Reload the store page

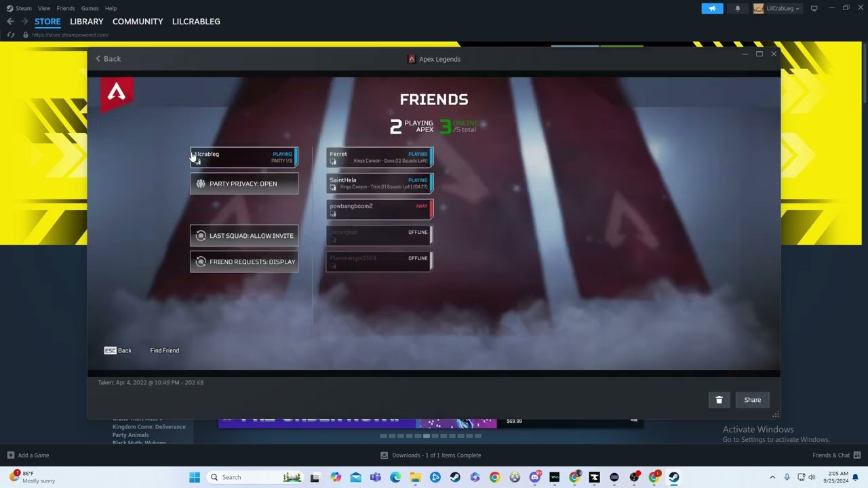(10, 35)
